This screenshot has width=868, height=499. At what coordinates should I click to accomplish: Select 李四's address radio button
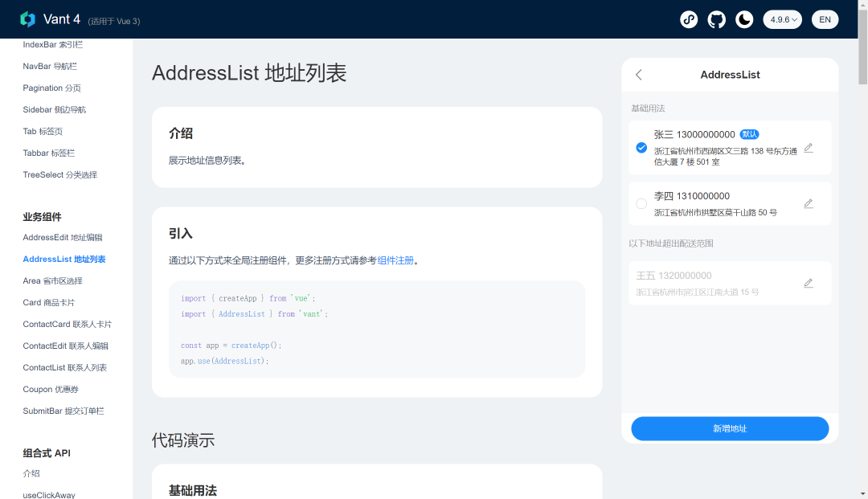tap(641, 203)
